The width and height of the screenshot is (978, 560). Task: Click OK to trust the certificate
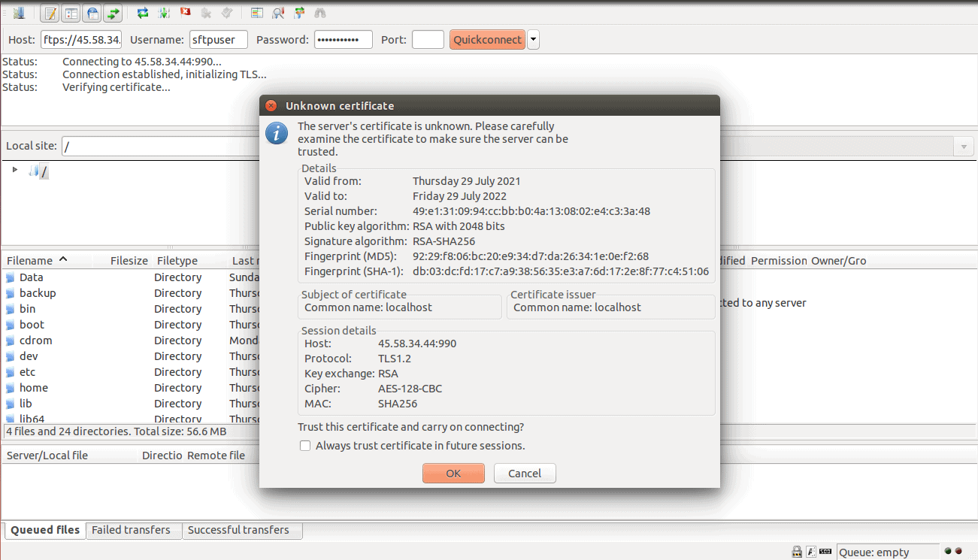[x=453, y=473]
